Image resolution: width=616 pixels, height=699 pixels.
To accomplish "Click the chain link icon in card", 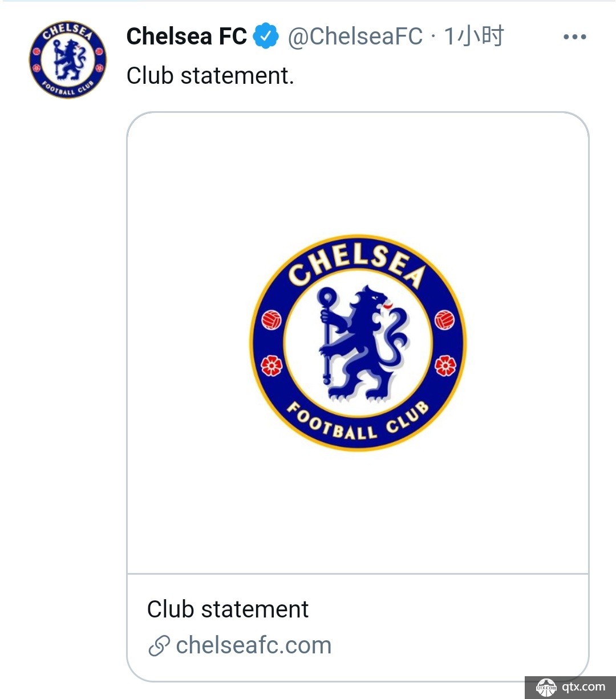I will [x=159, y=646].
